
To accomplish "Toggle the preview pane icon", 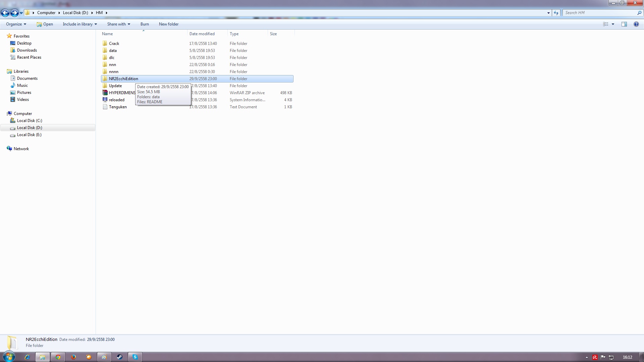I will point(624,24).
